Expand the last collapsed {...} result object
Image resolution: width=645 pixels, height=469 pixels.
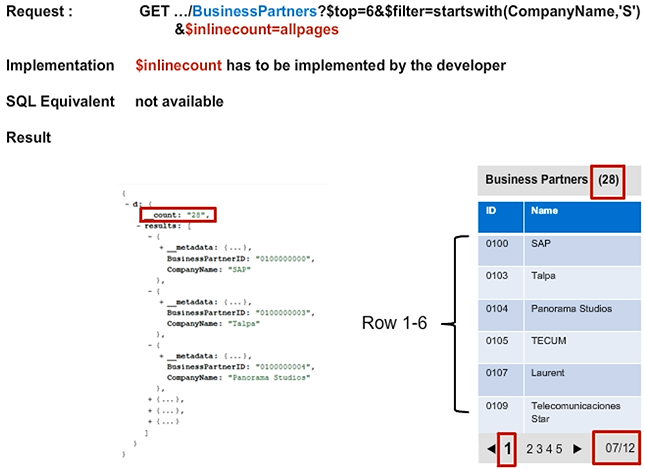pyautogui.click(x=149, y=423)
